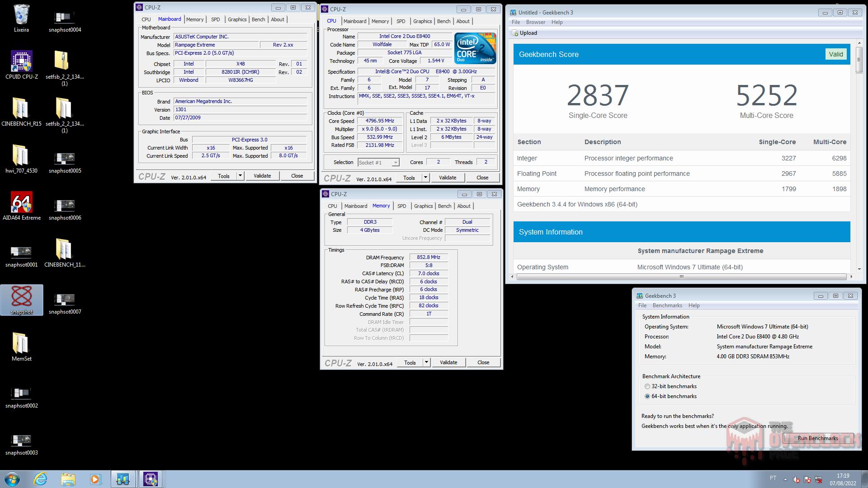Click the Integer row in Geekbench results
Screen dimensions: 868x488
click(x=682, y=158)
